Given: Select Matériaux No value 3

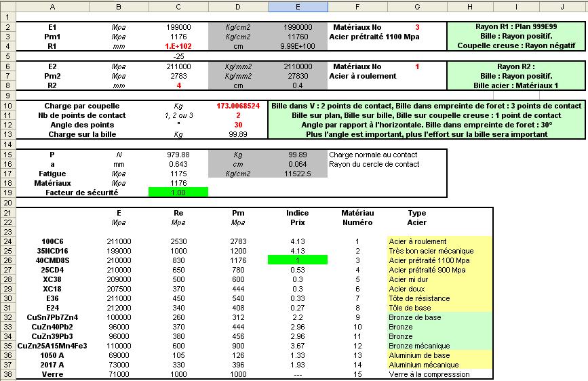Looking at the screenshot, I should click(x=417, y=27).
